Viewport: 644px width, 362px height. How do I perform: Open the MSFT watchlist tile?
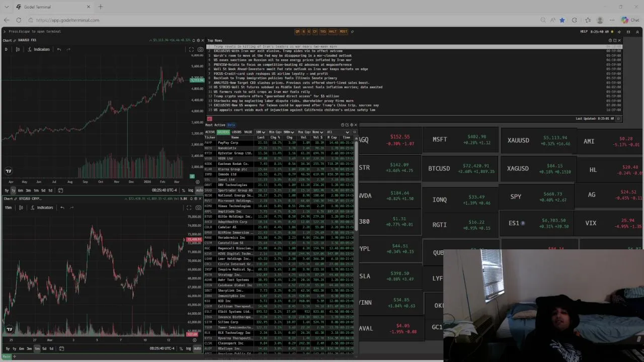461,139
